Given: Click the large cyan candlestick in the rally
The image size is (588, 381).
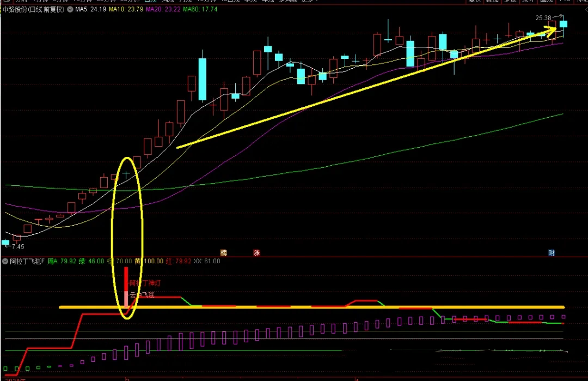Looking at the screenshot, I should tap(202, 79).
